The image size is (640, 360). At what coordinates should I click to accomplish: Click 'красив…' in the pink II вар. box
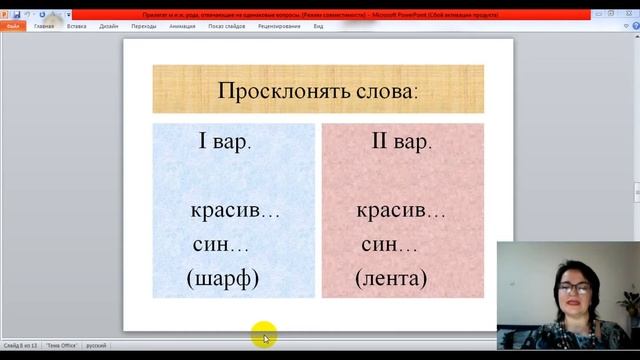point(401,210)
